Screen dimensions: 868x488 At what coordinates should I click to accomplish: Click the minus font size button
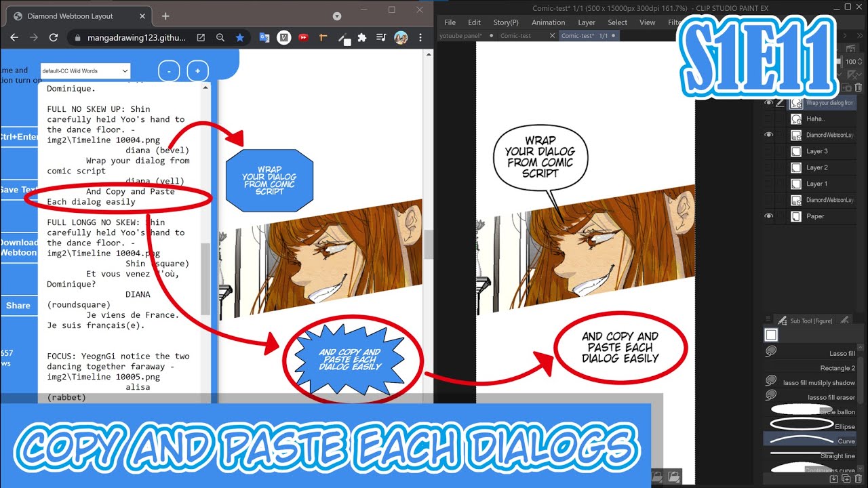click(x=169, y=70)
